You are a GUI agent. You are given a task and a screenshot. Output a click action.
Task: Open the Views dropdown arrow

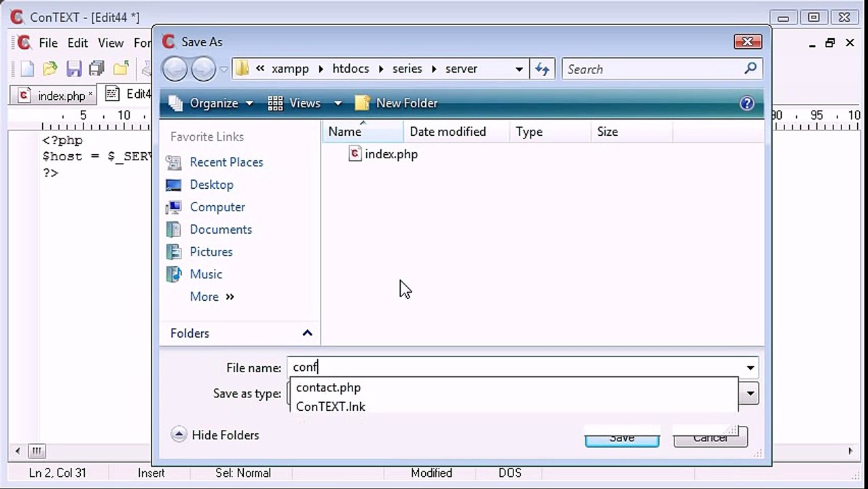pyautogui.click(x=338, y=103)
